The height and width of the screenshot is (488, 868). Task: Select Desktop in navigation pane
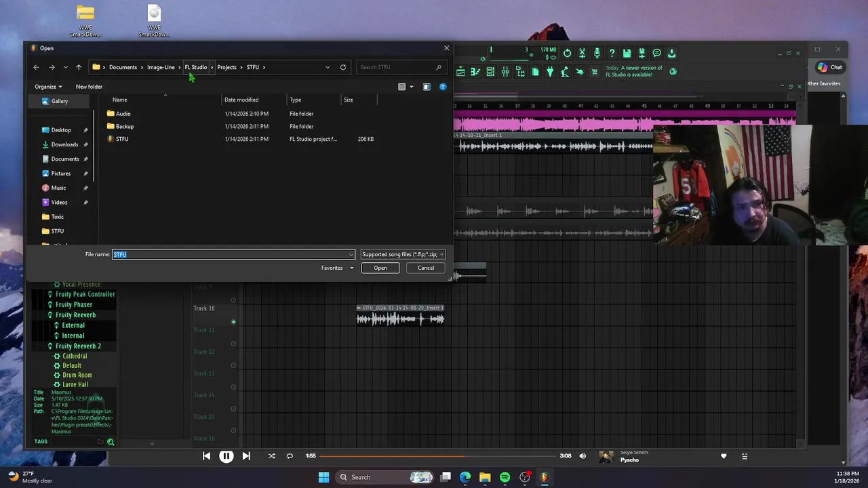coord(61,130)
